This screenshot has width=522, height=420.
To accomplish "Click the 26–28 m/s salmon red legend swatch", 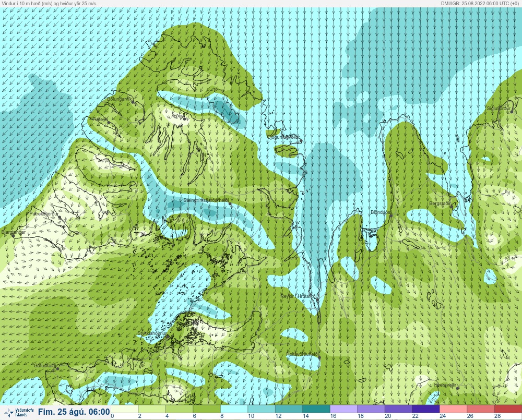I will coord(481,409).
